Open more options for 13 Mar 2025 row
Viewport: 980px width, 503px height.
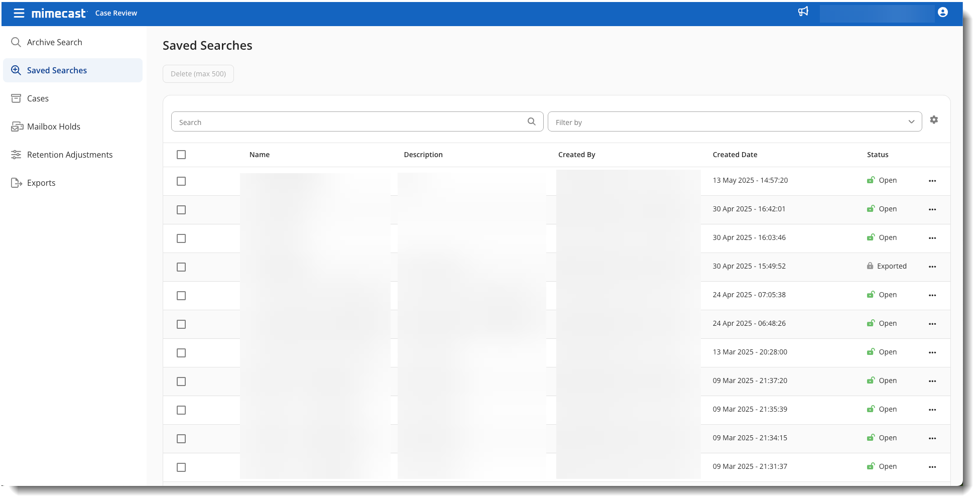click(932, 352)
